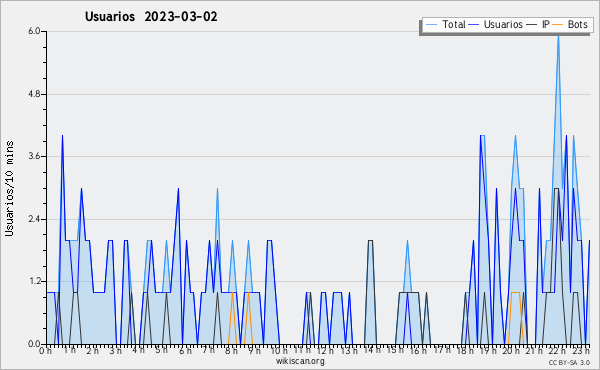Click the '8 h' x-axis label
600x370 pixels.
click(x=232, y=350)
